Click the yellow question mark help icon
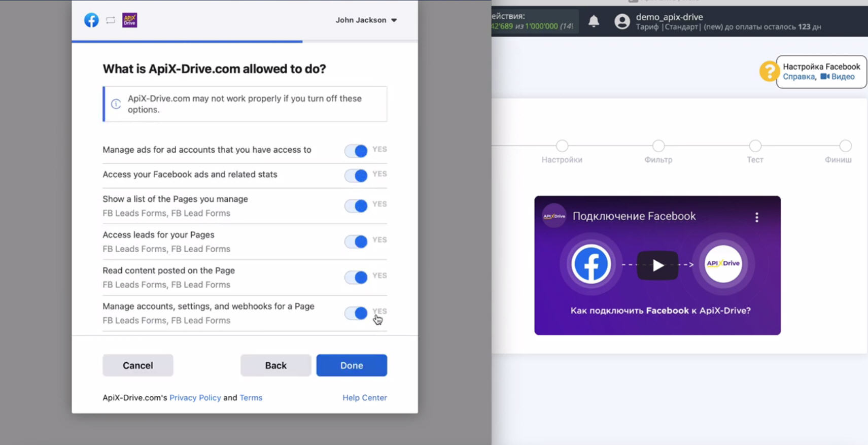The height and width of the screenshot is (445, 868). (769, 72)
